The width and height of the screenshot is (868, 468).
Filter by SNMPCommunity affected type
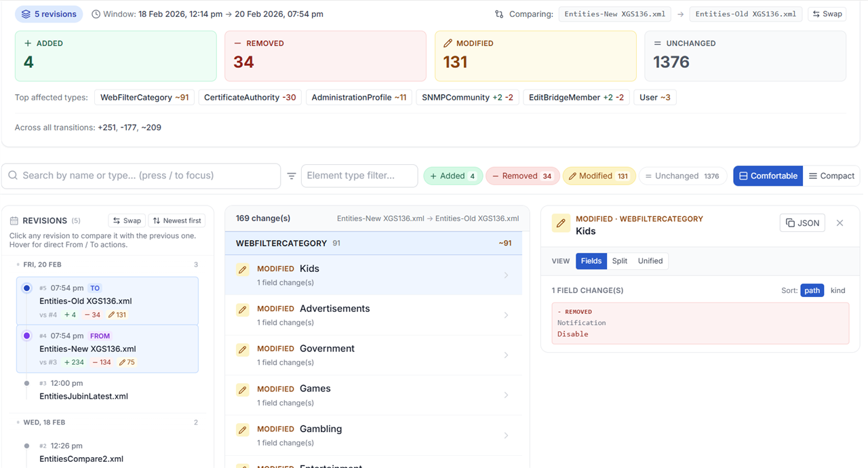pos(467,98)
